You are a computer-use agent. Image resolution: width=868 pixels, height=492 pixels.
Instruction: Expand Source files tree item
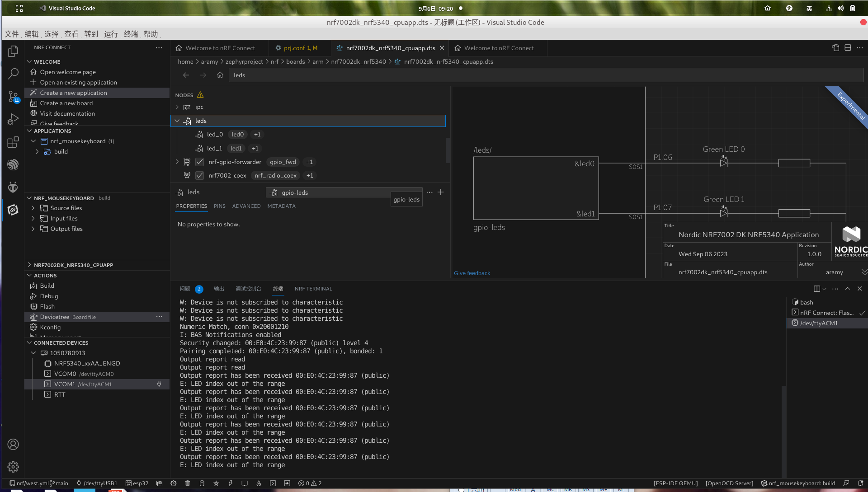click(33, 208)
